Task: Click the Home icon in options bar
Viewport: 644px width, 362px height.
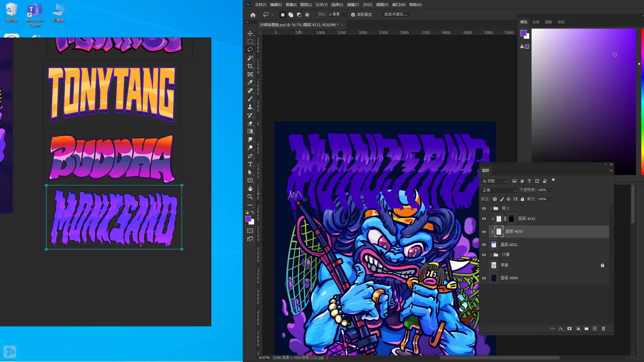Action: click(x=253, y=15)
